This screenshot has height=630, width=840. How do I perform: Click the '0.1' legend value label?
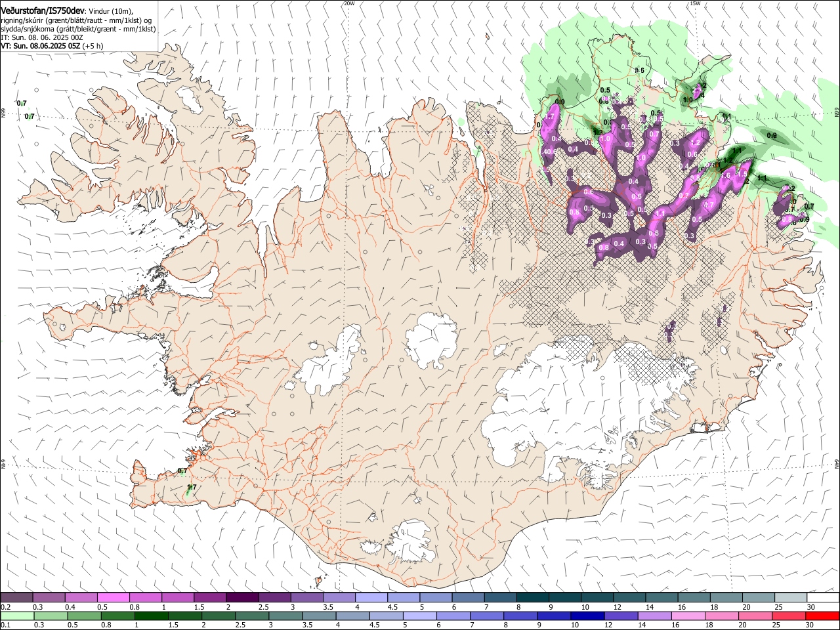(6, 625)
